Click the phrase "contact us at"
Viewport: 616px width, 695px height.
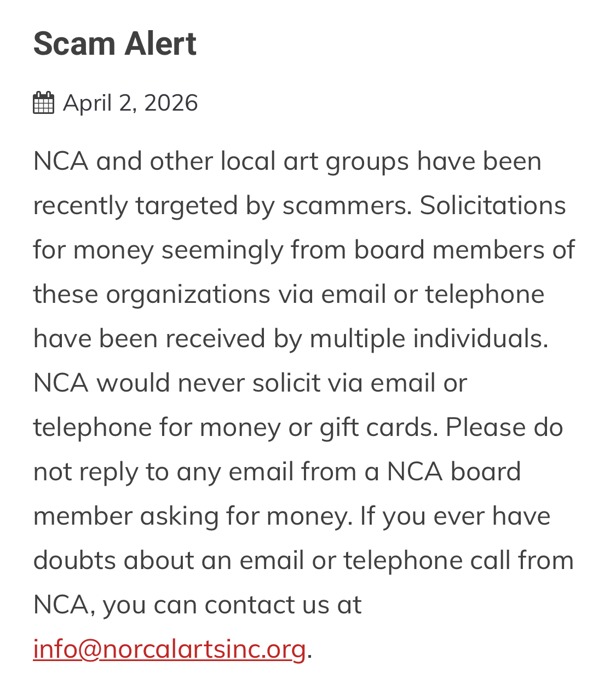pos(283,605)
